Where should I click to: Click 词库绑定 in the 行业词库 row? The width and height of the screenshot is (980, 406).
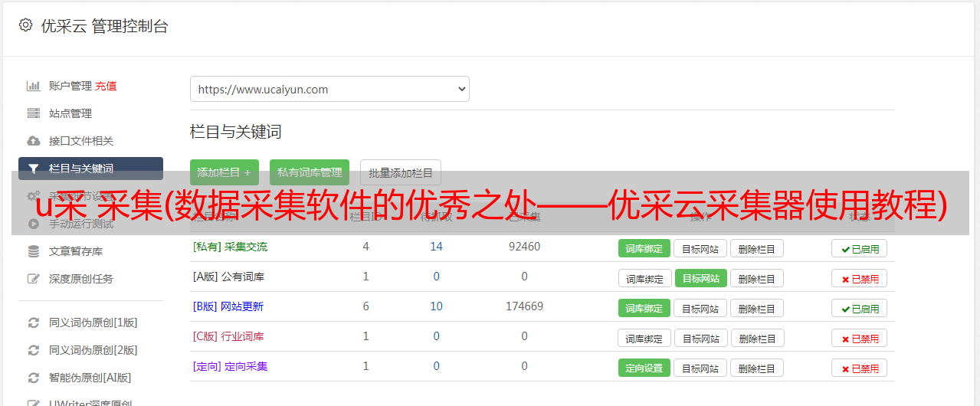(644, 338)
